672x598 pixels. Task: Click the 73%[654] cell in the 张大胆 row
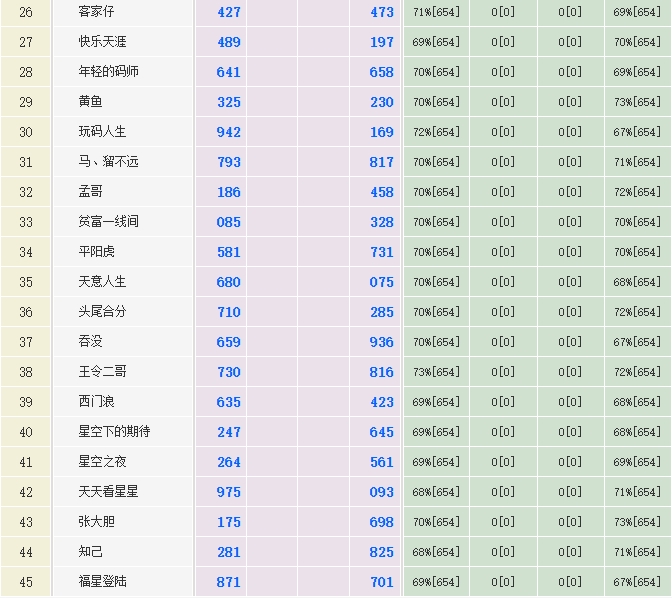637,522
